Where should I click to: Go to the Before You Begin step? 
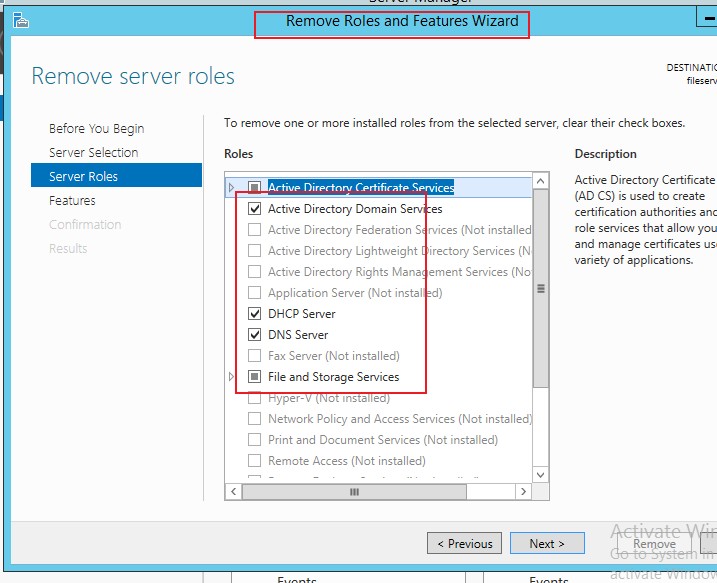coord(96,128)
